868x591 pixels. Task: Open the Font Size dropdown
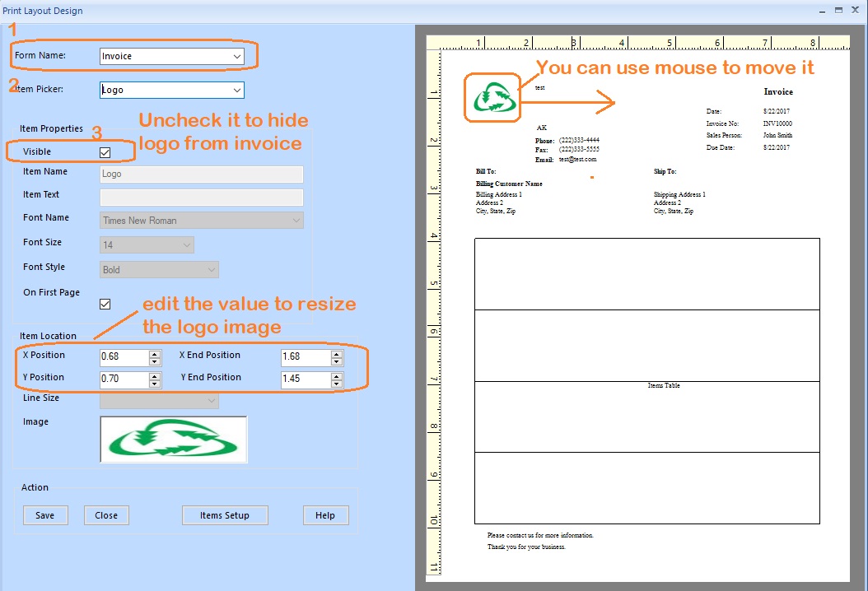pyautogui.click(x=187, y=245)
